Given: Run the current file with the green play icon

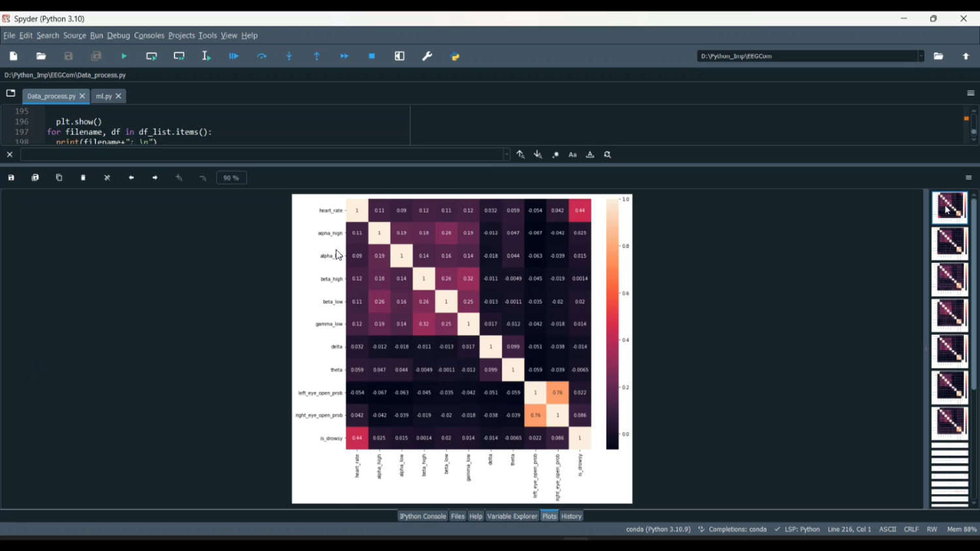Looking at the screenshot, I should 124,57.
